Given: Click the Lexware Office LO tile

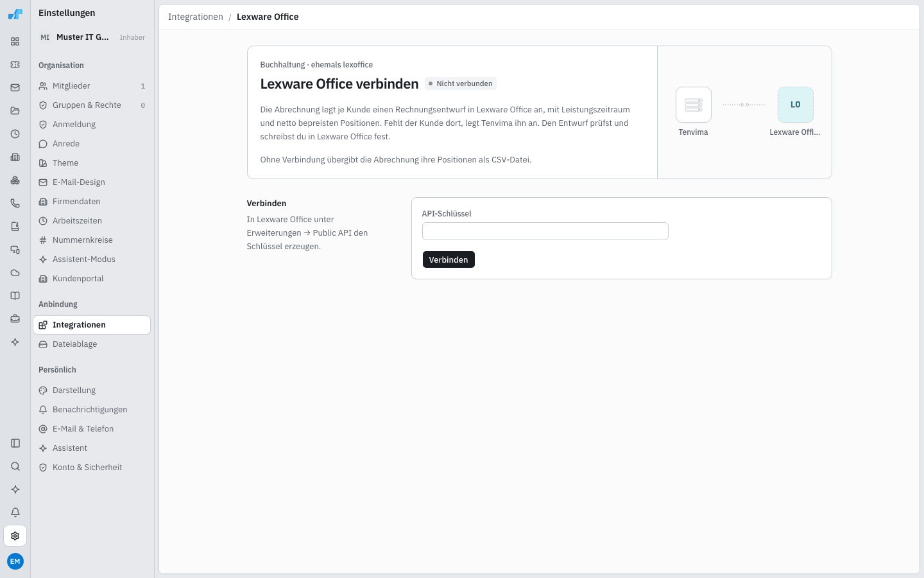Looking at the screenshot, I should click(796, 105).
